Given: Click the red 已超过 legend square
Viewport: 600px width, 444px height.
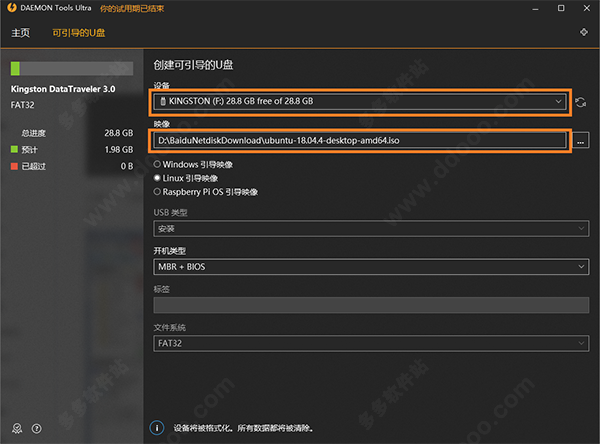Looking at the screenshot, I should tap(15, 166).
